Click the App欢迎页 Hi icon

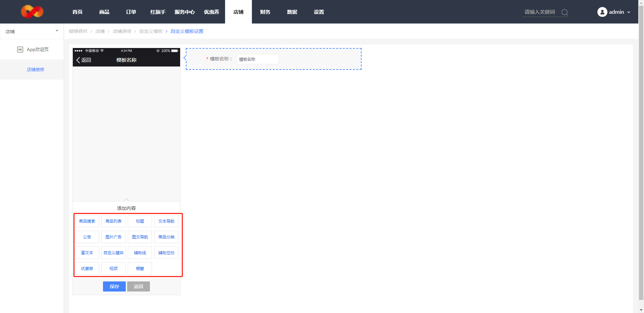20,49
